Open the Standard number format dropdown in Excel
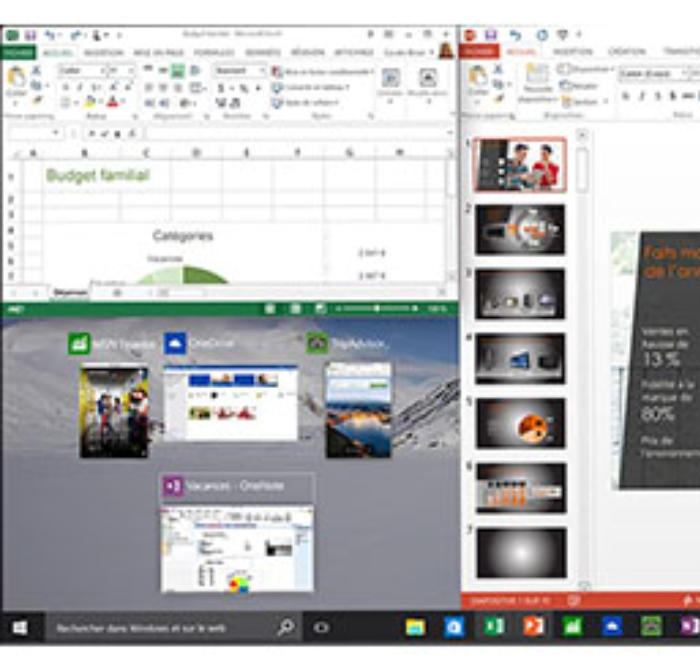 coord(262,71)
